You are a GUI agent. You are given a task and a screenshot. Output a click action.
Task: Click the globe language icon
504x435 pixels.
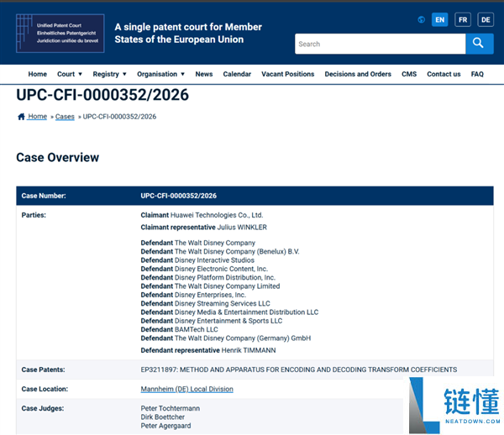tap(421, 20)
